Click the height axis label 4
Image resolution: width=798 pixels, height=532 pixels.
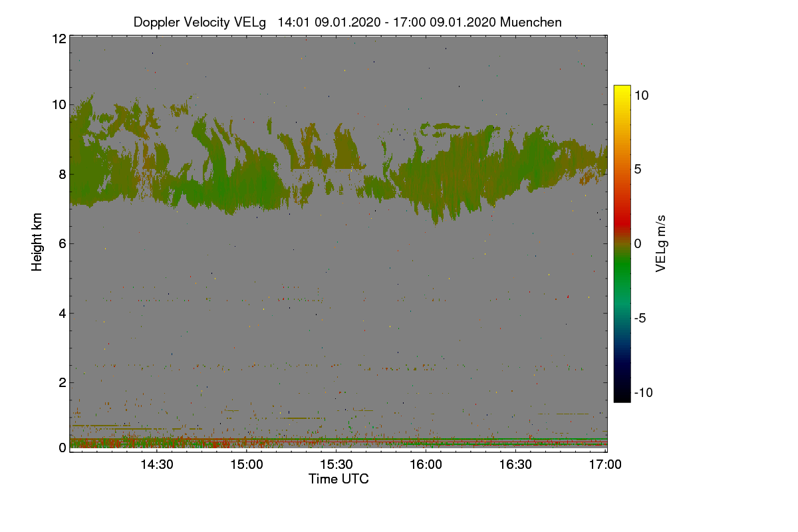click(x=62, y=313)
